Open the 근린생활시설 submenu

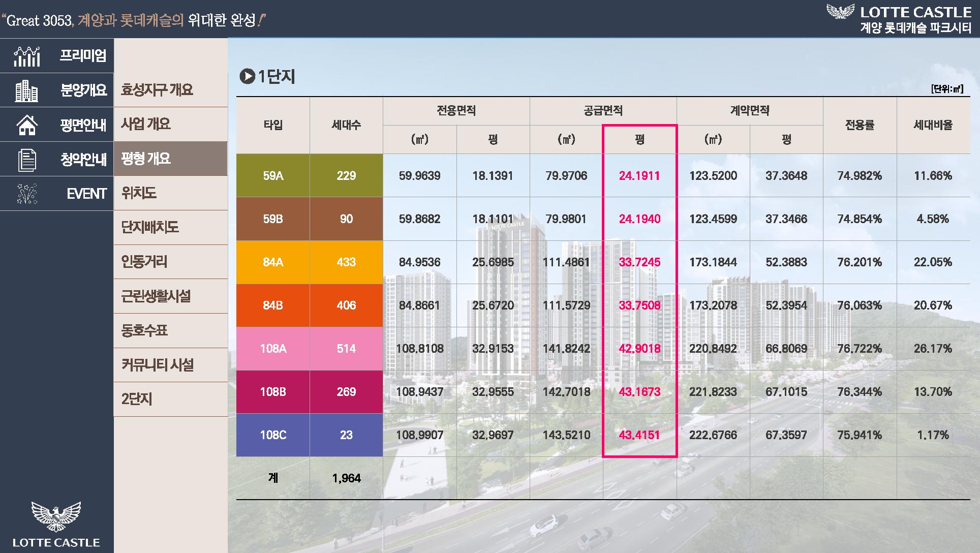tap(171, 296)
